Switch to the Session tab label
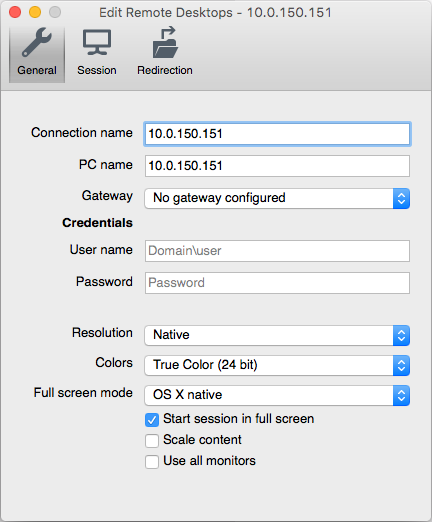Image resolution: width=432 pixels, height=522 pixels. coord(97,70)
